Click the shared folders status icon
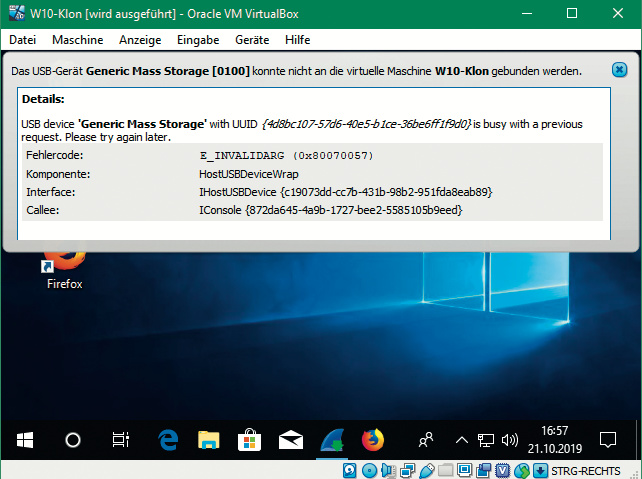Image resolution: width=642 pixels, height=479 pixels. 446,469
